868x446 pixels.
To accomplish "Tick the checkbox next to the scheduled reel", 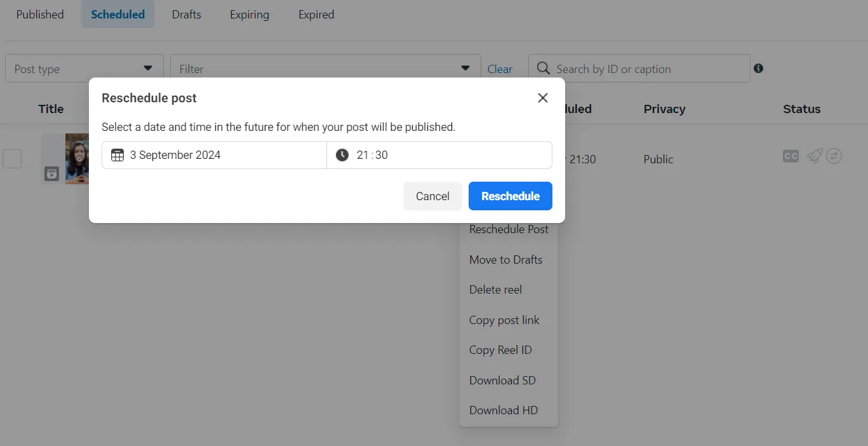I will 12,158.
